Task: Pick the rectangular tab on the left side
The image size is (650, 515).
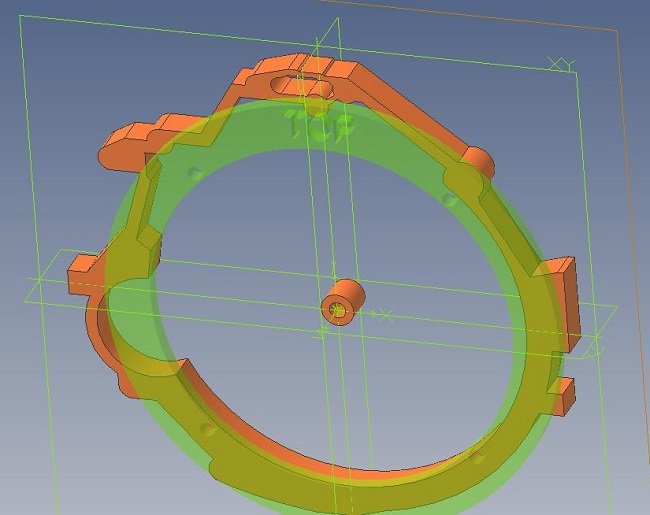Action: [82, 276]
